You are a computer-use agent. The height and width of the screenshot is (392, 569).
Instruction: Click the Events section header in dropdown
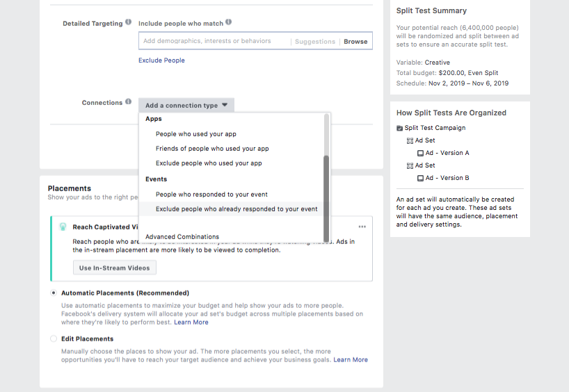[x=156, y=179]
